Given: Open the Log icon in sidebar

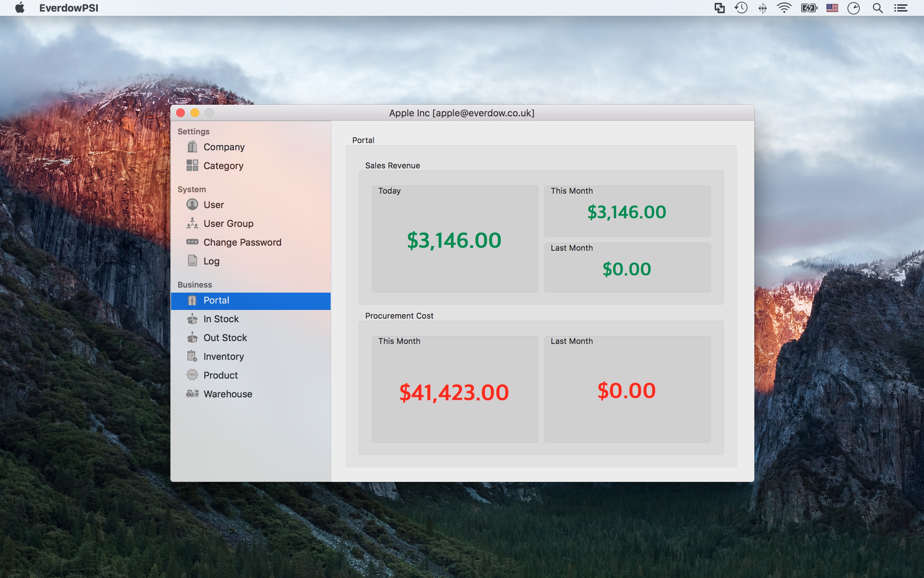Looking at the screenshot, I should [x=192, y=261].
